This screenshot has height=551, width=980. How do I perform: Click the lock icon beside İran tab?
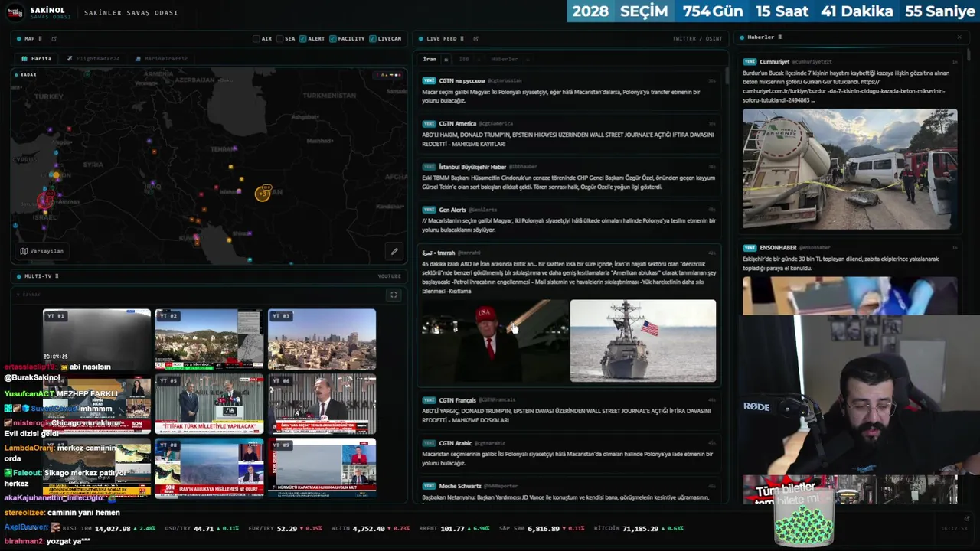click(446, 59)
